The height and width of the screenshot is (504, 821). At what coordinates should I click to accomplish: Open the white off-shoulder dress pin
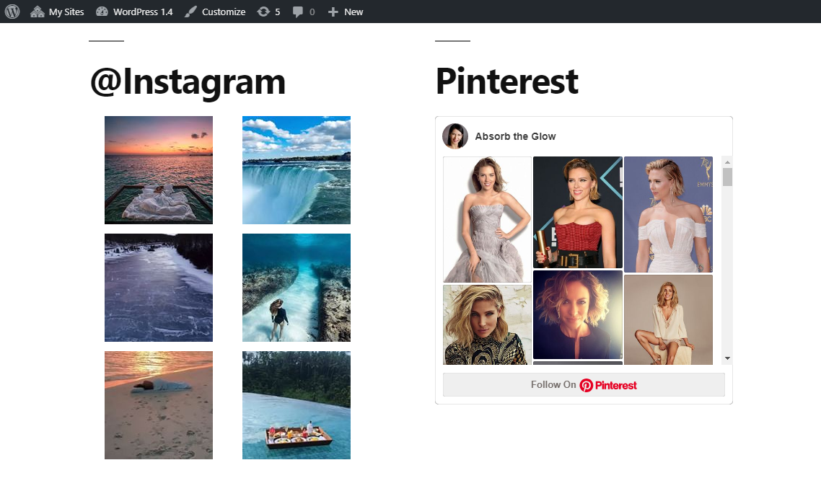(x=668, y=215)
